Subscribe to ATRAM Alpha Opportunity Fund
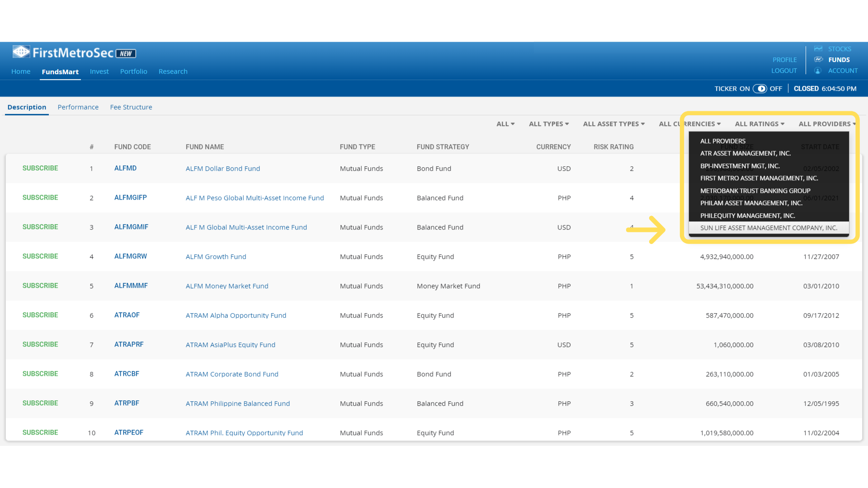This screenshot has height=488, width=868. pos(40,315)
